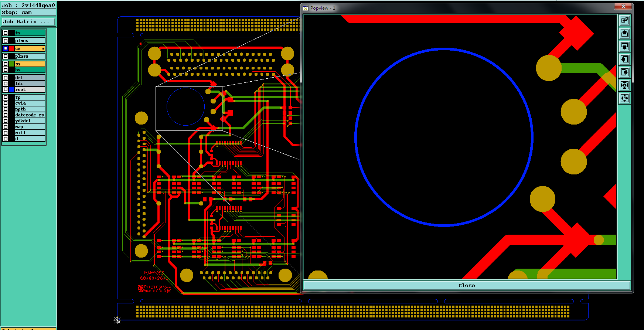Click the blue color swatch of rout layer
This screenshot has width=644, height=330.
[11, 89]
